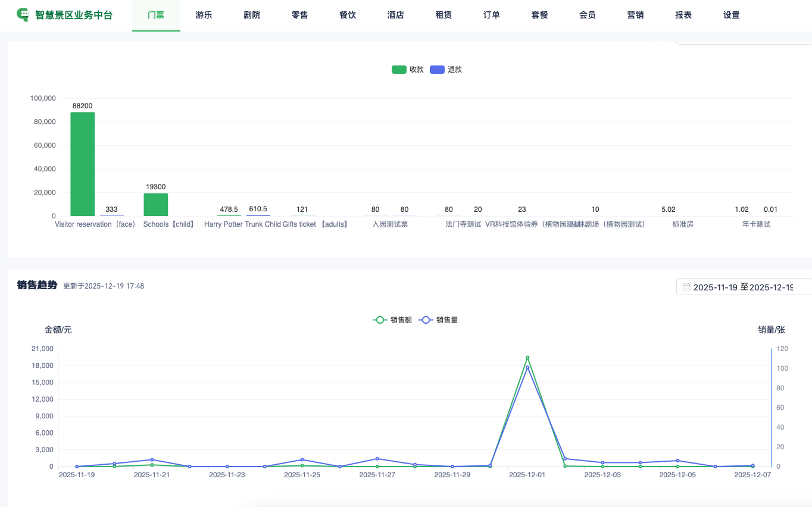The width and height of the screenshot is (812, 507).
Task: Click the 88200 Visitor reservation bar
Action: 82,164
